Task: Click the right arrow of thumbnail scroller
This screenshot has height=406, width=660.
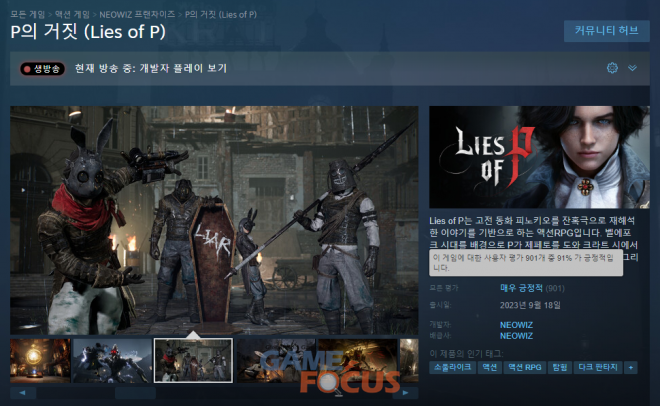Action: point(405,393)
